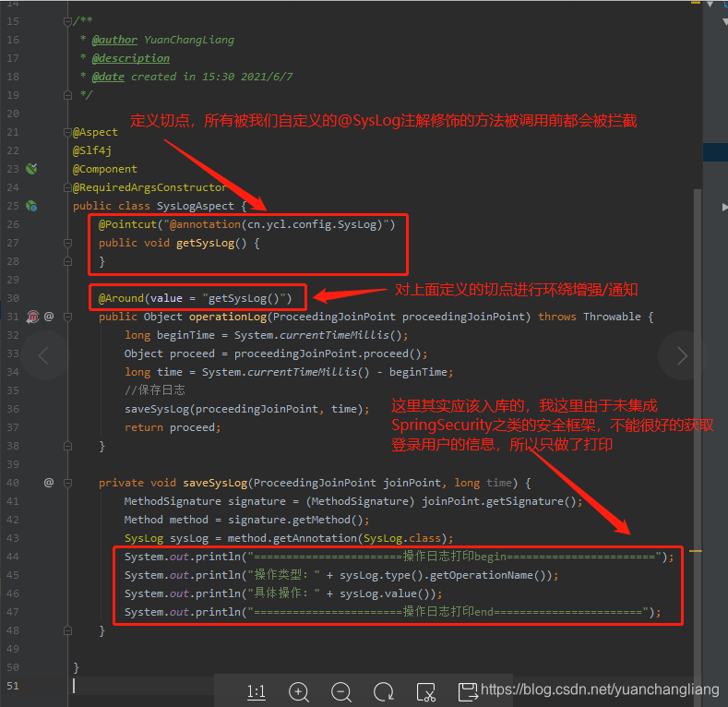Click line number 51 in the gutter
The image size is (728, 707).
(x=13, y=686)
